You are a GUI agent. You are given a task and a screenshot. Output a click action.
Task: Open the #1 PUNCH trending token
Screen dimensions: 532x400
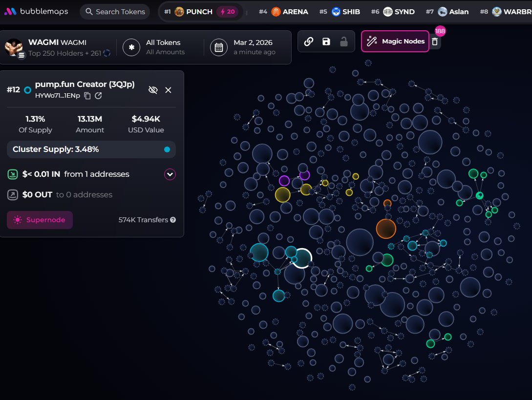(x=200, y=12)
